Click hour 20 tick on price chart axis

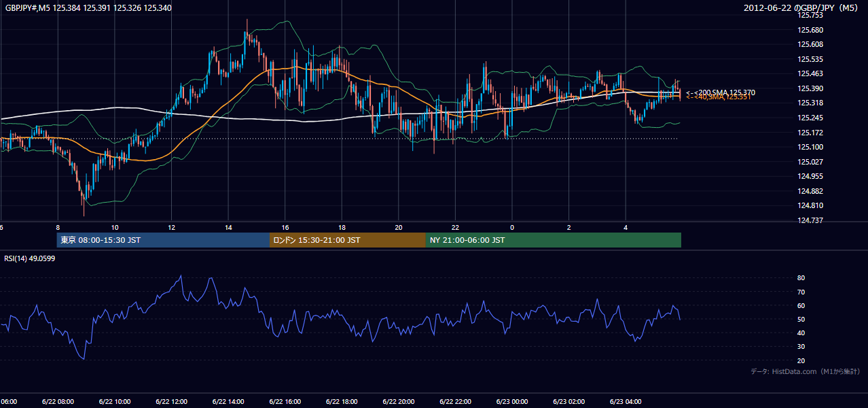(399, 228)
